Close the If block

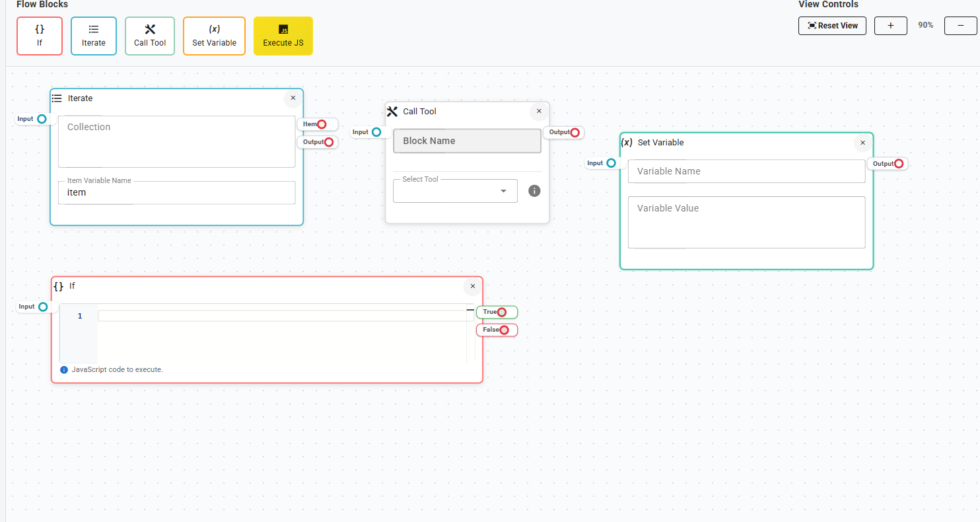tap(473, 286)
